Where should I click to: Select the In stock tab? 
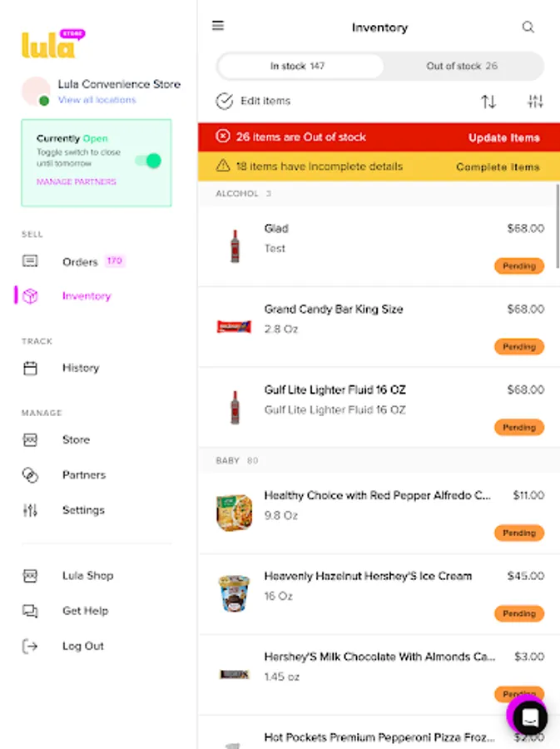pos(298,66)
